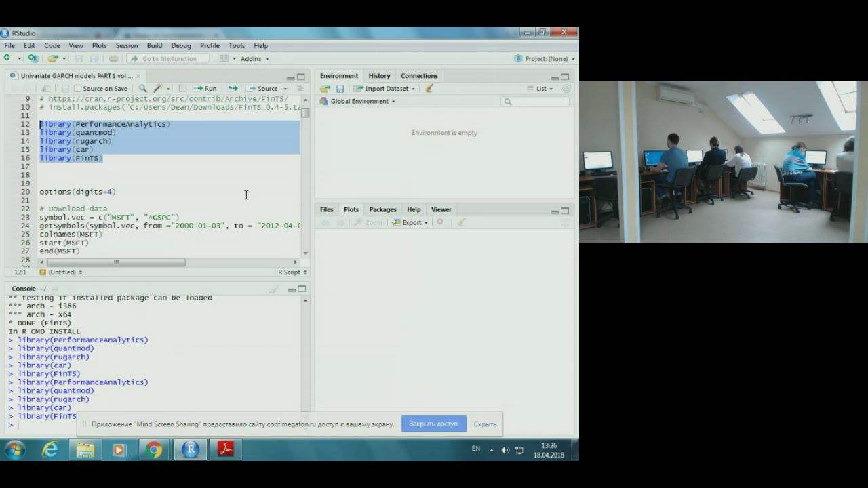Switch to the Packages tab
The height and width of the screenshot is (488, 868).
[382, 209]
